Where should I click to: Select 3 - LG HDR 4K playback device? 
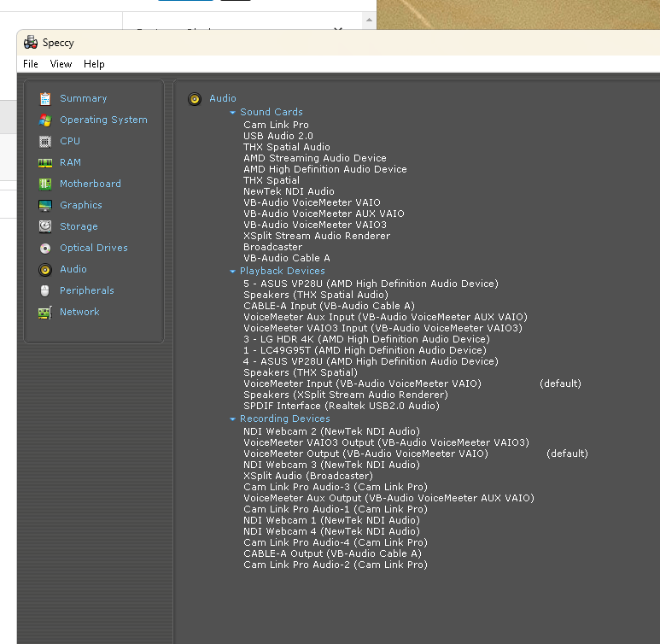(x=366, y=339)
